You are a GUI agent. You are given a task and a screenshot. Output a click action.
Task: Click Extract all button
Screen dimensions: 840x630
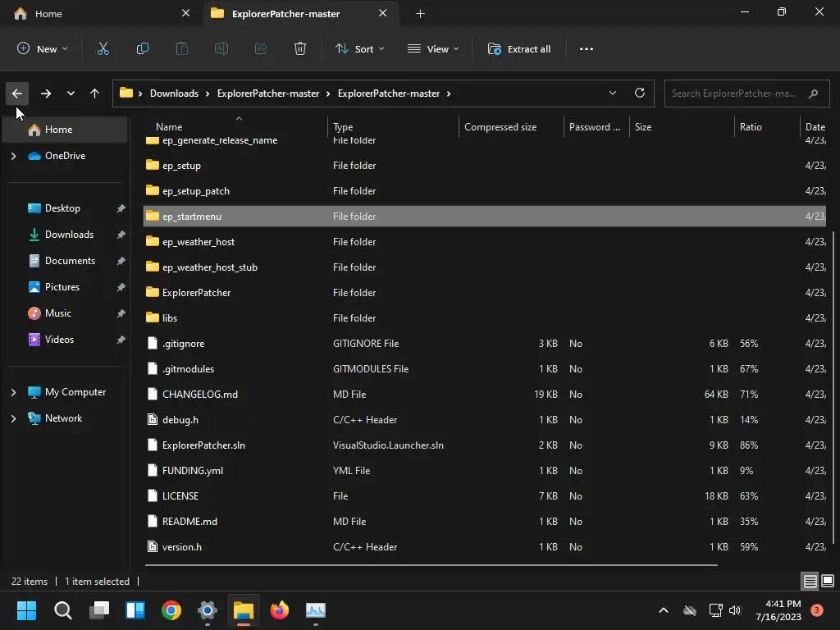(518, 48)
